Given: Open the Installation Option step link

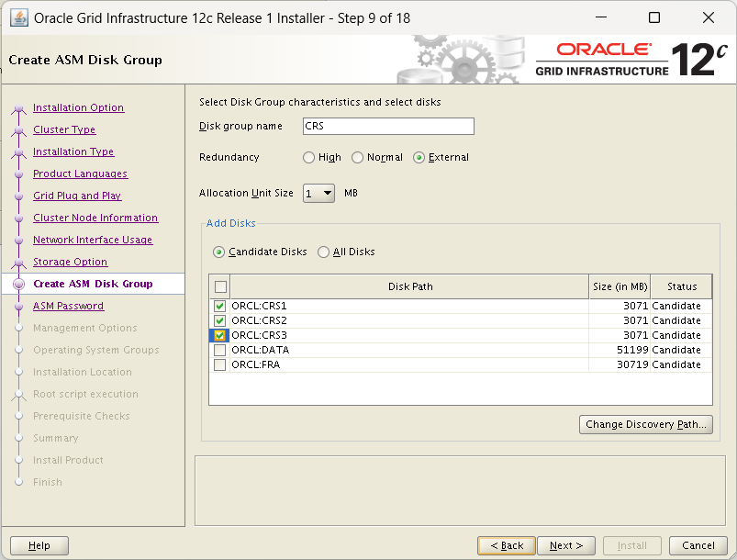Looking at the screenshot, I should pos(79,107).
